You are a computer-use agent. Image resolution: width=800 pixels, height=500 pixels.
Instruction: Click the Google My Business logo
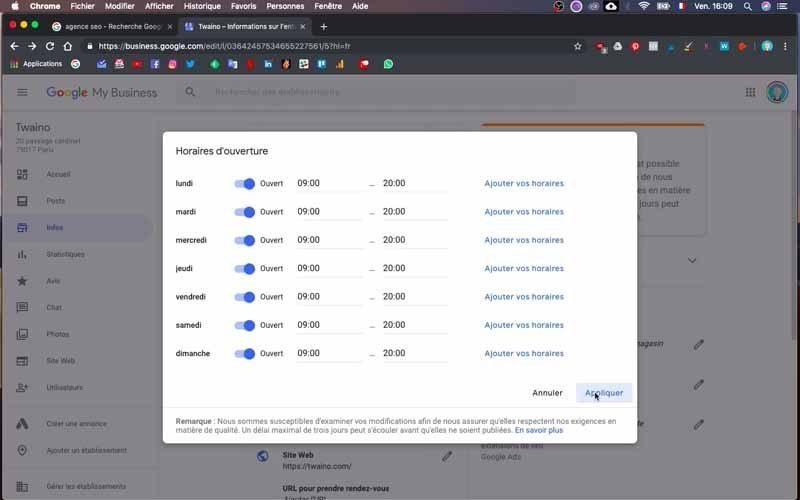(x=102, y=92)
